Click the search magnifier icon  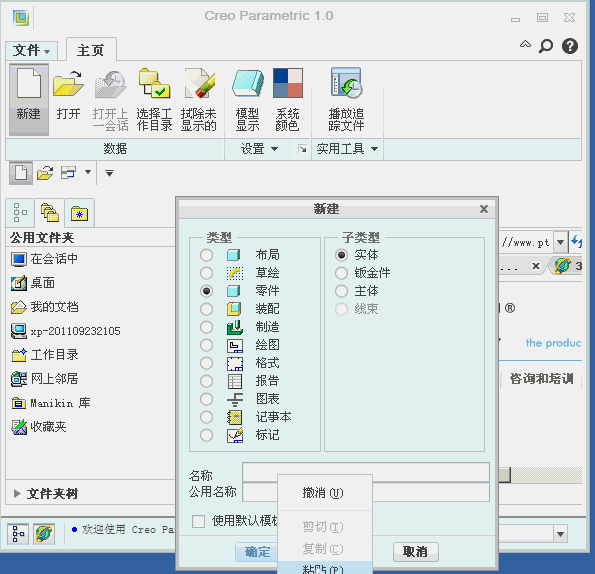[546, 46]
